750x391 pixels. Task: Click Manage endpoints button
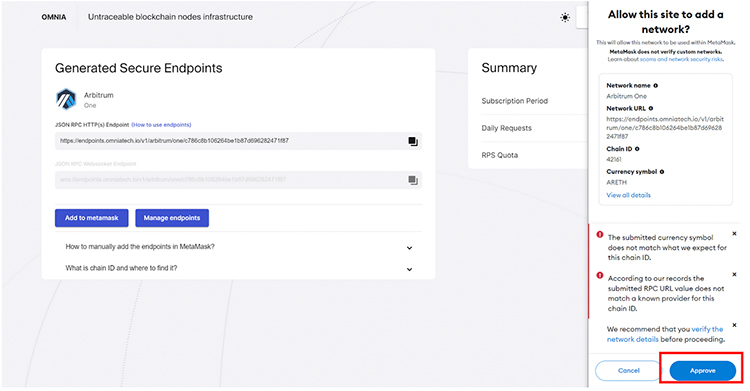[172, 218]
